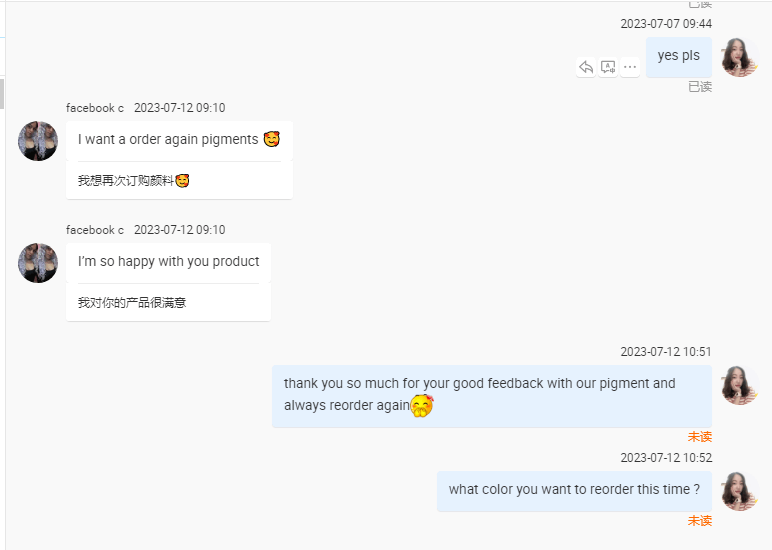
Task: Click the sender avatar beside "what color" message
Action: click(739, 491)
